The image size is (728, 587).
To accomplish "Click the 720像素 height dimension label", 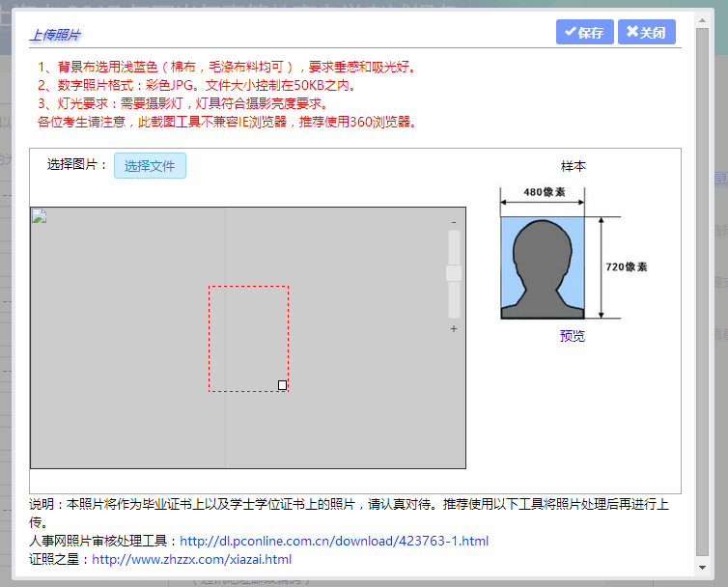I will [627, 266].
